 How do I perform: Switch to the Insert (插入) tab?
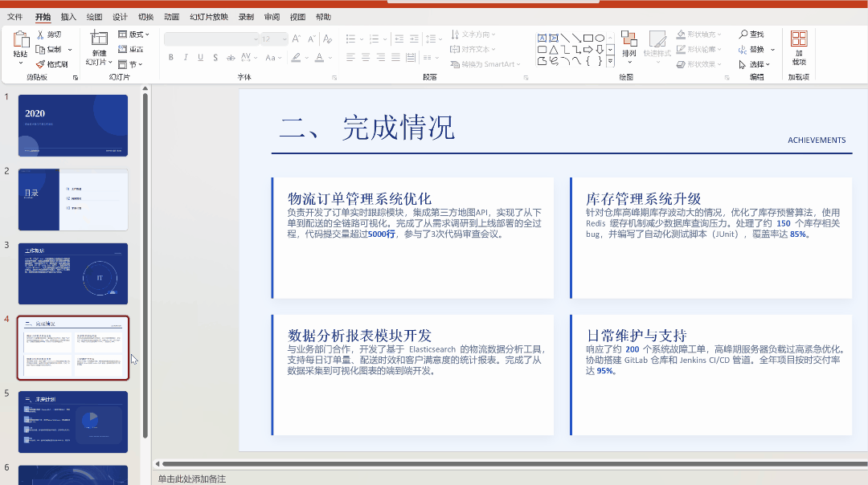(69, 17)
